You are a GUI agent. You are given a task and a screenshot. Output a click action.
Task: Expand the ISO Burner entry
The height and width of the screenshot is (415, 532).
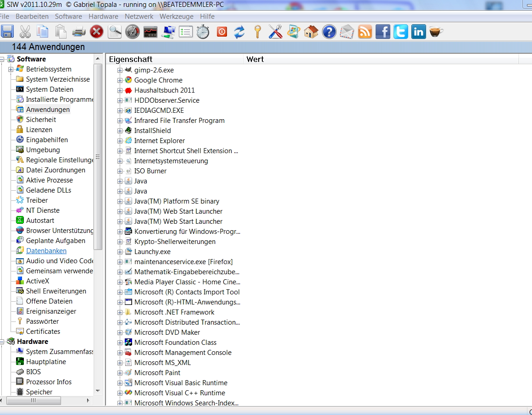[x=120, y=171]
